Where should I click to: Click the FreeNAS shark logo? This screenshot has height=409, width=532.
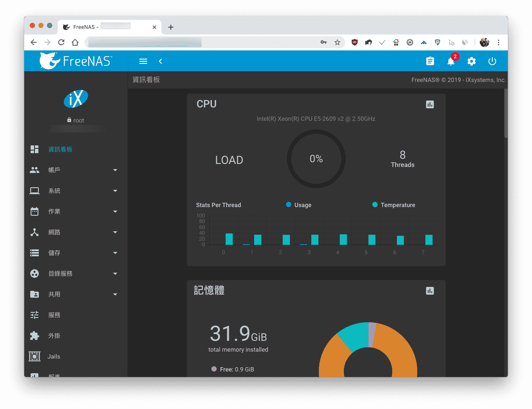76,61
